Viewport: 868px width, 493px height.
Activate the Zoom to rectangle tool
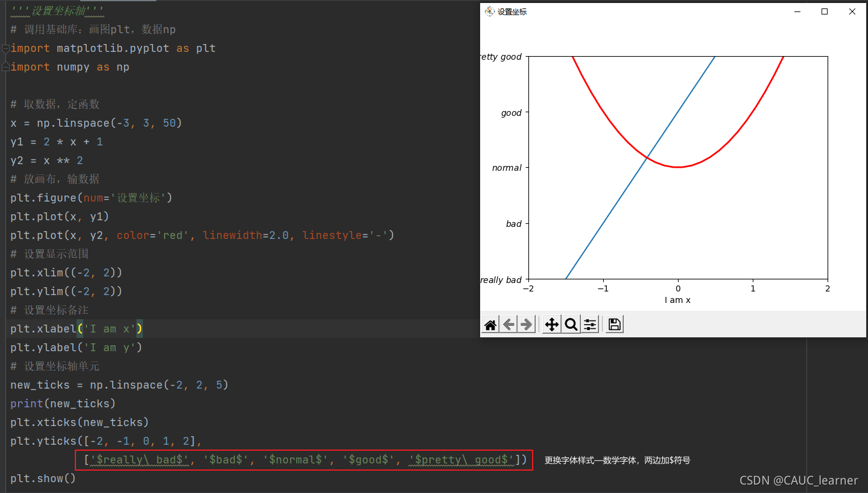pos(571,325)
